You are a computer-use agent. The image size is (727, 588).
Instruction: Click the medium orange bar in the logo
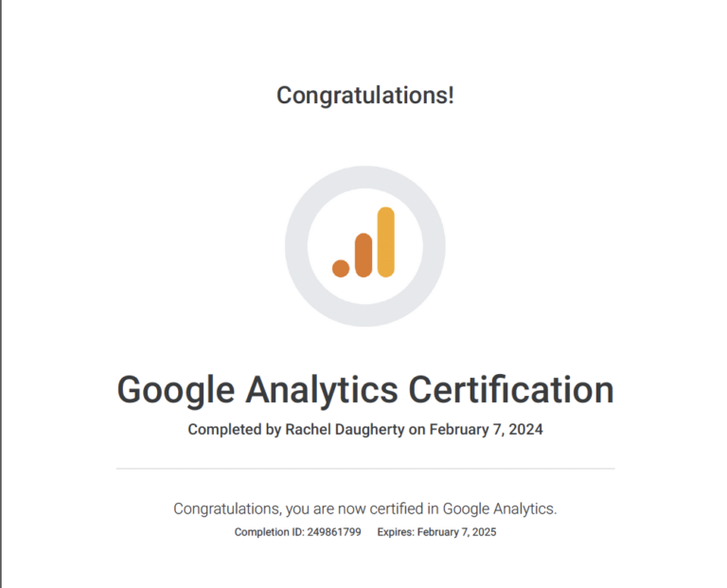pyautogui.click(x=363, y=255)
